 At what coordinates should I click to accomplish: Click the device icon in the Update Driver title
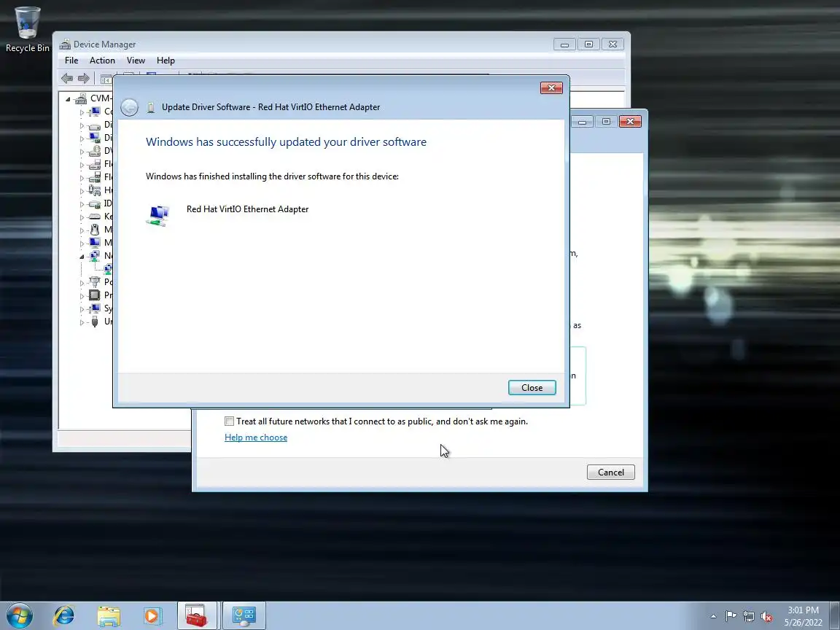(x=151, y=107)
